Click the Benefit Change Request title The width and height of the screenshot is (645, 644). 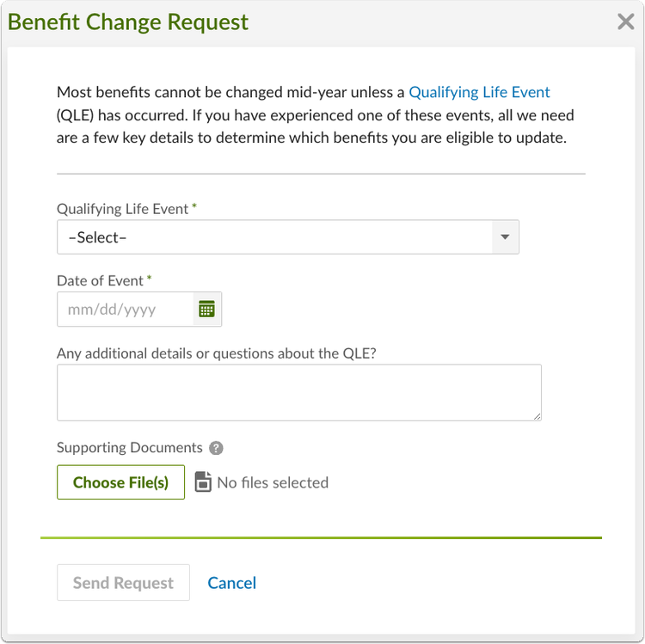128,22
